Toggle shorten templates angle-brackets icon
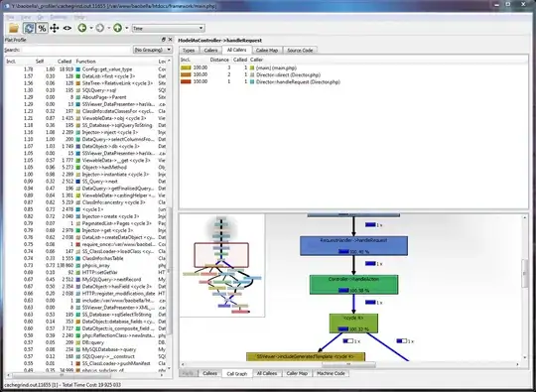The image size is (536, 392). [67, 28]
